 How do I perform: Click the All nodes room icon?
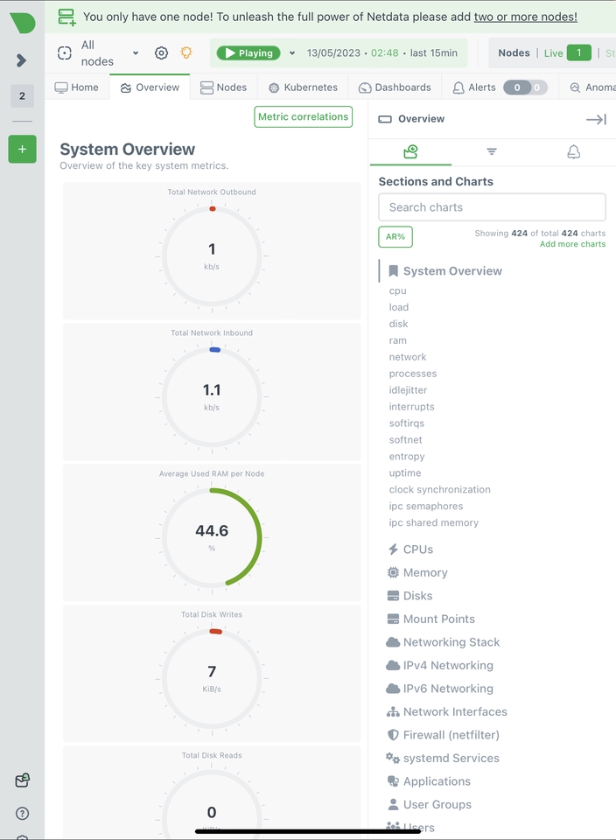point(64,53)
